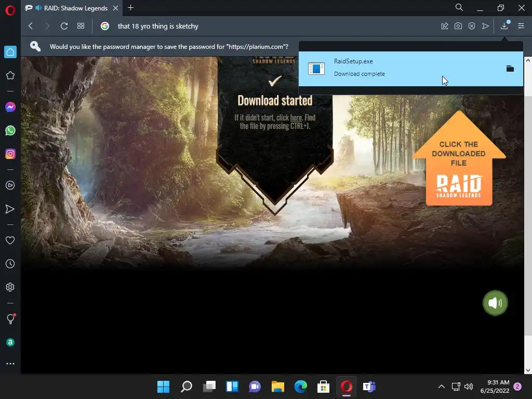Open the sidebar Bookmarks star

[x=10, y=75]
